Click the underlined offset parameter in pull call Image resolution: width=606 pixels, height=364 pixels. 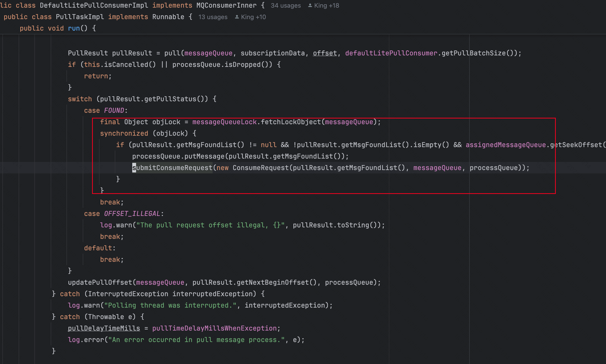(325, 53)
